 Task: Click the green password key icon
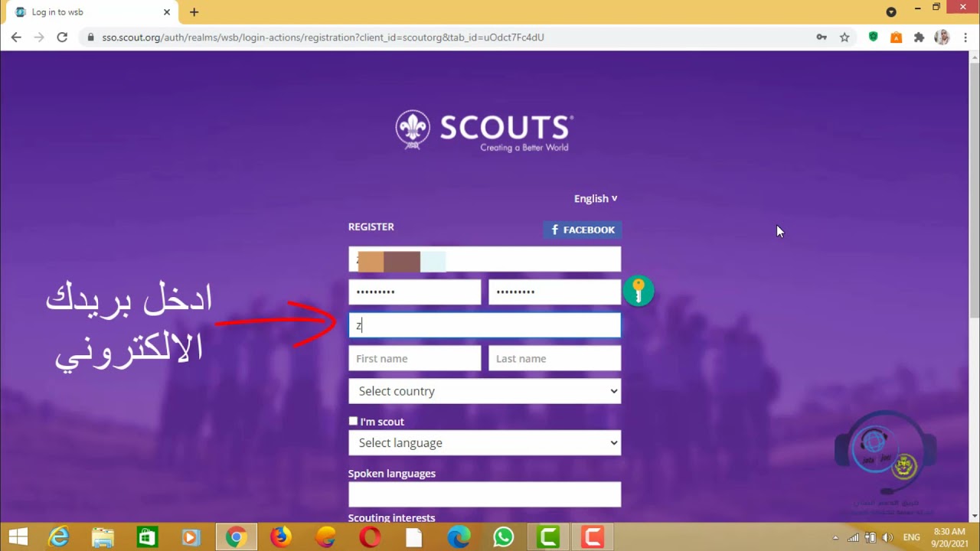tap(639, 291)
